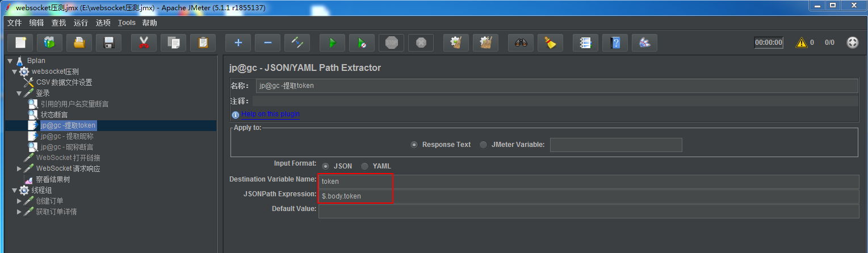
Task: Open the Function Helper dialog icon
Action: [x=585, y=43]
